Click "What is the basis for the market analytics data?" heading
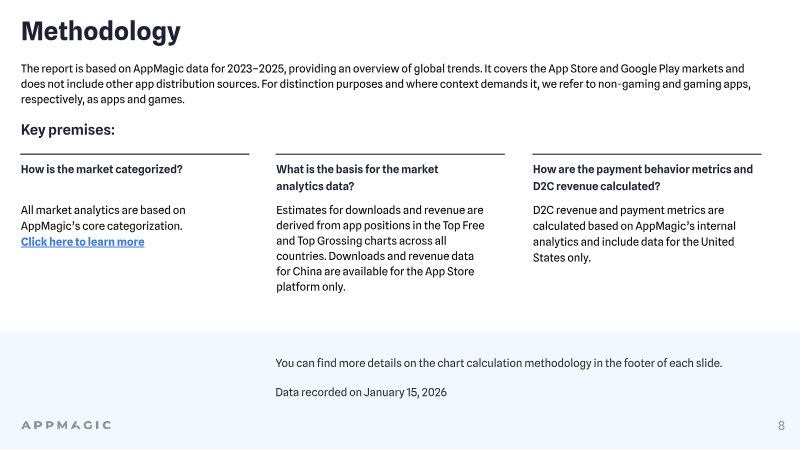 point(357,178)
